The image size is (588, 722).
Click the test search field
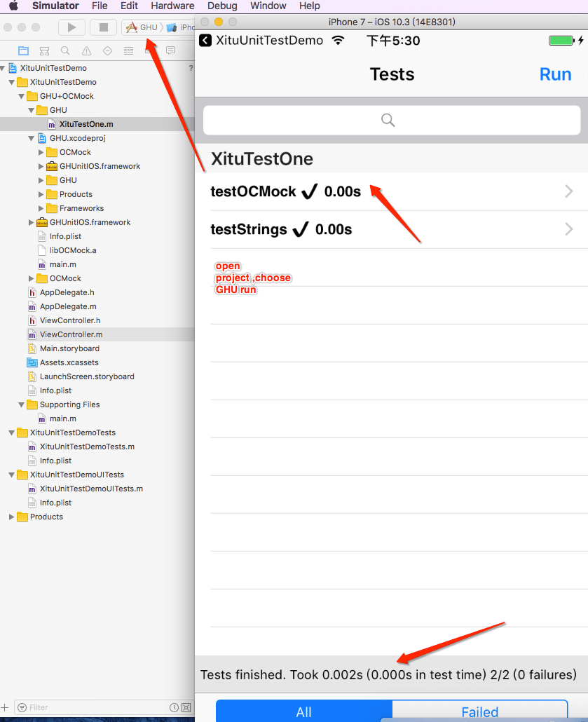point(391,120)
